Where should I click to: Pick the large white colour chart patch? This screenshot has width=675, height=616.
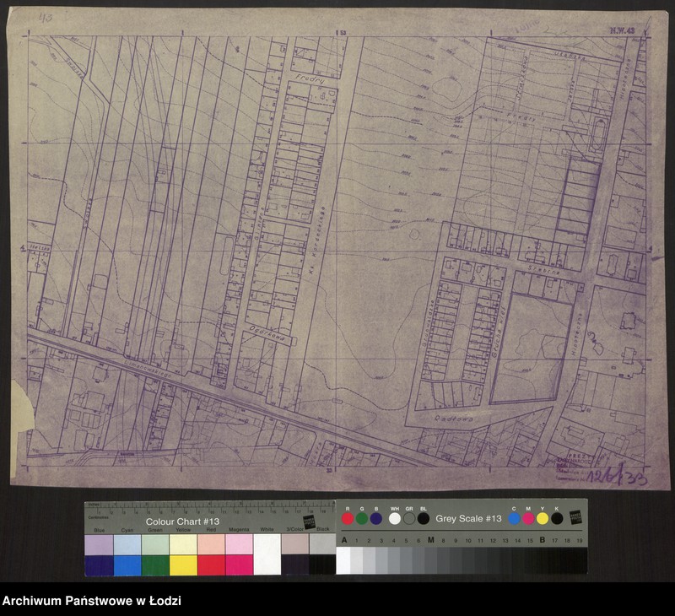267,554
